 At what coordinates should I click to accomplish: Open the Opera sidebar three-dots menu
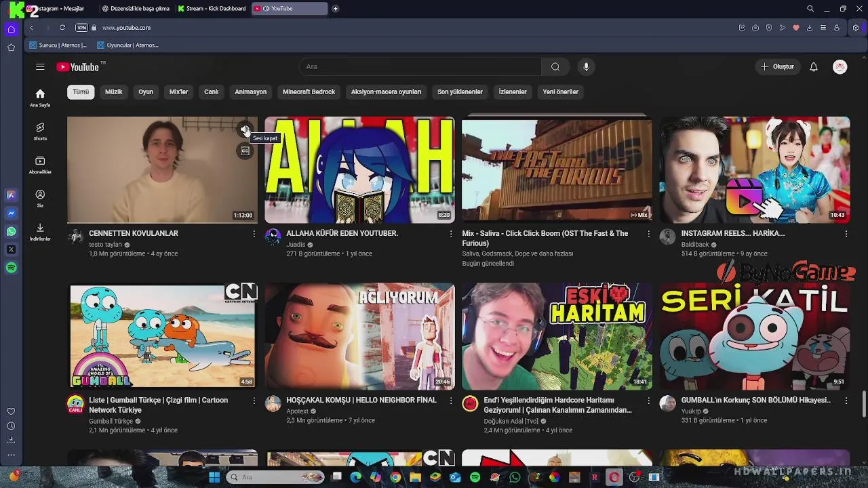[11, 455]
